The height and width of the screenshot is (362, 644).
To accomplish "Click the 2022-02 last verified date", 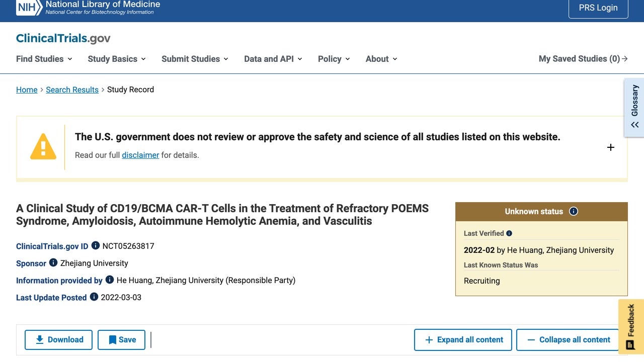I will [x=479, y=250].
